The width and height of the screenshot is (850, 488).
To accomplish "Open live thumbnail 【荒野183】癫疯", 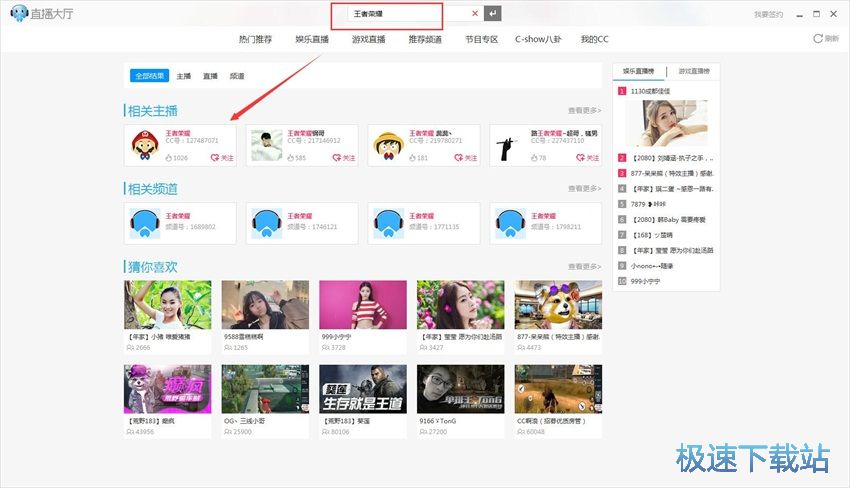I will click(x=168, y=389).
